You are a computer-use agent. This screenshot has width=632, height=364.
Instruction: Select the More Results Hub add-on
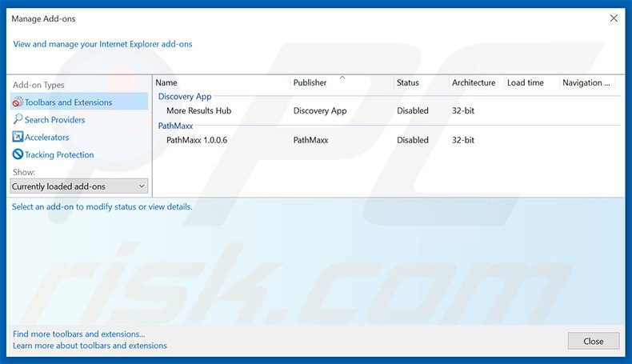pos(198,111)
